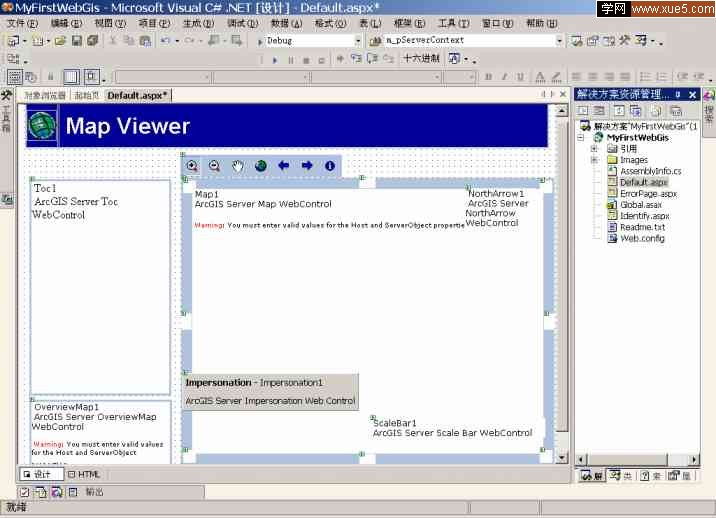Click the Cut scissors icon
This screenshot has width=716, height=518.
113,41
